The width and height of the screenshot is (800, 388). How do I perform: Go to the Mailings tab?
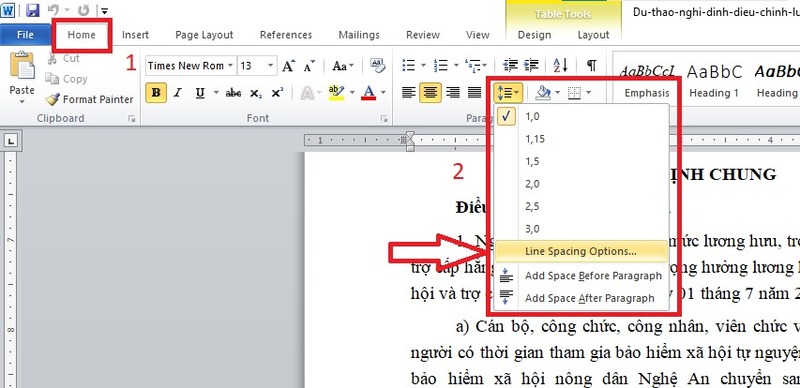359,35
